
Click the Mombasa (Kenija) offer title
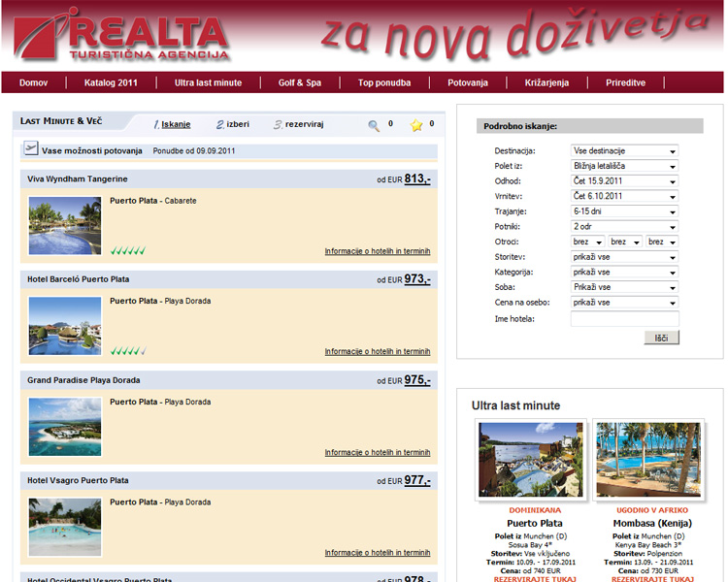tap(652, 523)
